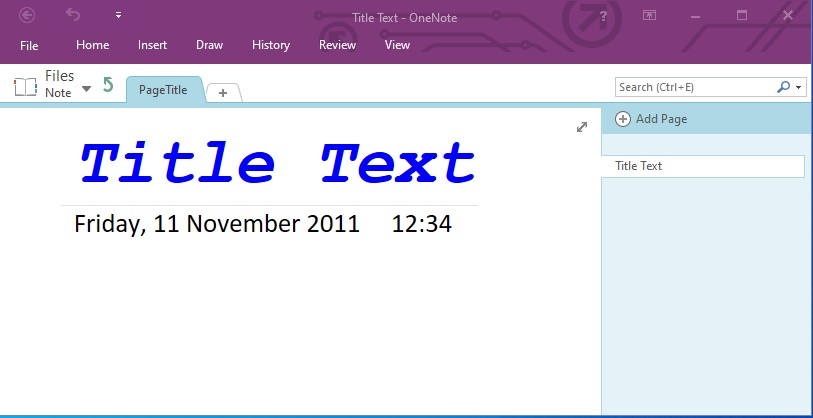Click the green sync/undo arrow icon
The width and height of the screenshot is (813, 418).
[x=108, y=86]
